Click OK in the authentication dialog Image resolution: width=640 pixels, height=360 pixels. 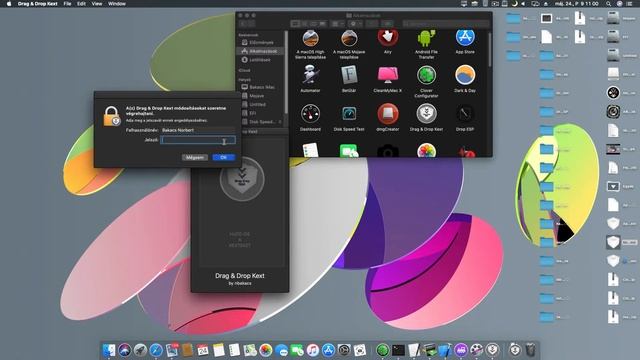pyautogui.click(x=223, y=157)
